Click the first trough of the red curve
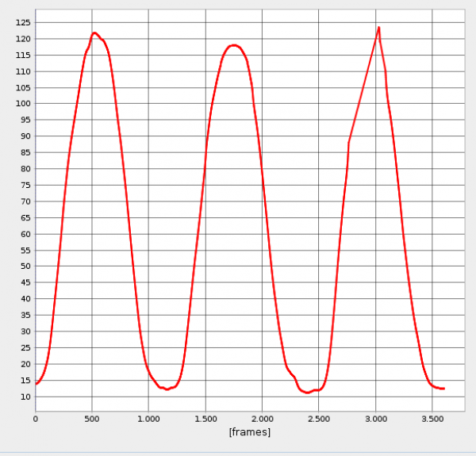This screenshot has width=476, height=456. pos(167,389)
